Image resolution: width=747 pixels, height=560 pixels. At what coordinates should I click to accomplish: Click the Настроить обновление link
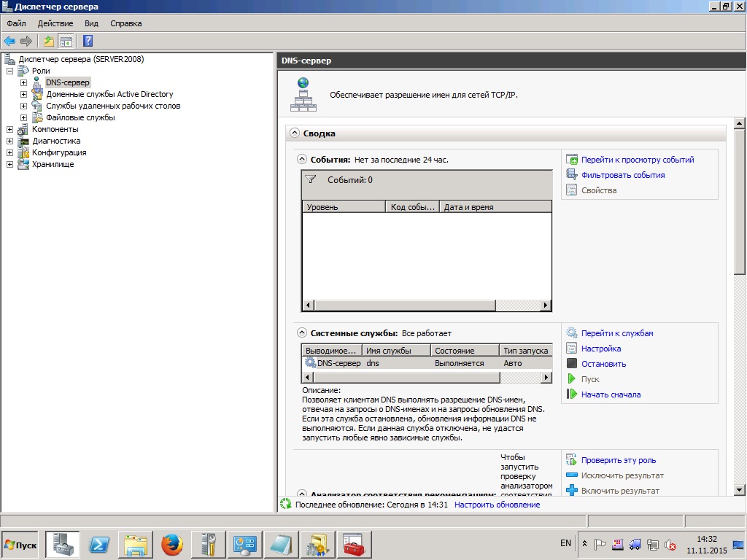coord(497,505)
